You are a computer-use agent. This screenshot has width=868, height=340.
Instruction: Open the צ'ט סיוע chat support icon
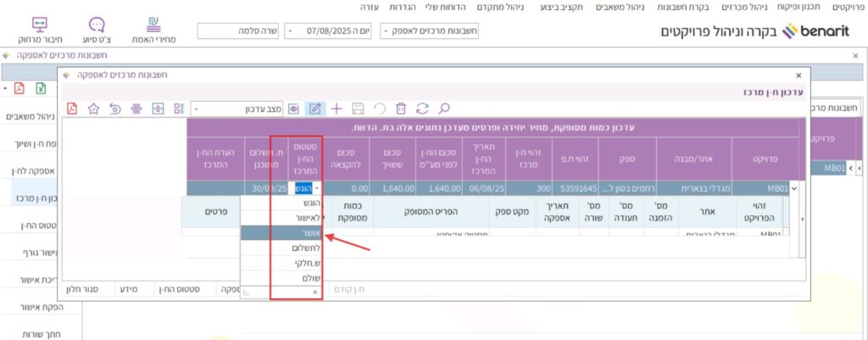97,31
